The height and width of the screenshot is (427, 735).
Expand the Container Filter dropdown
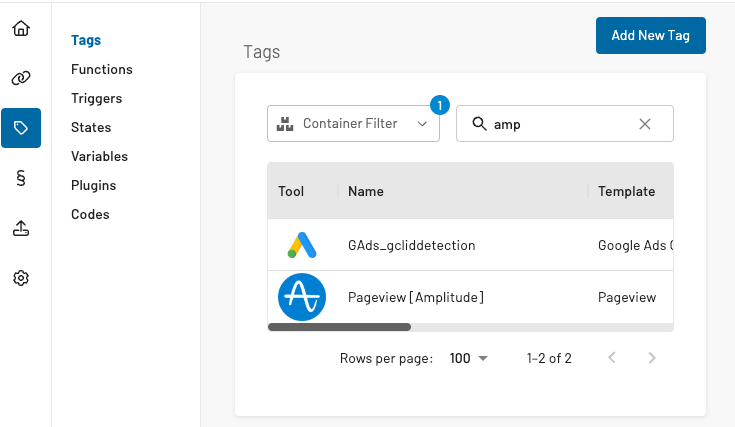click(353, 124)
